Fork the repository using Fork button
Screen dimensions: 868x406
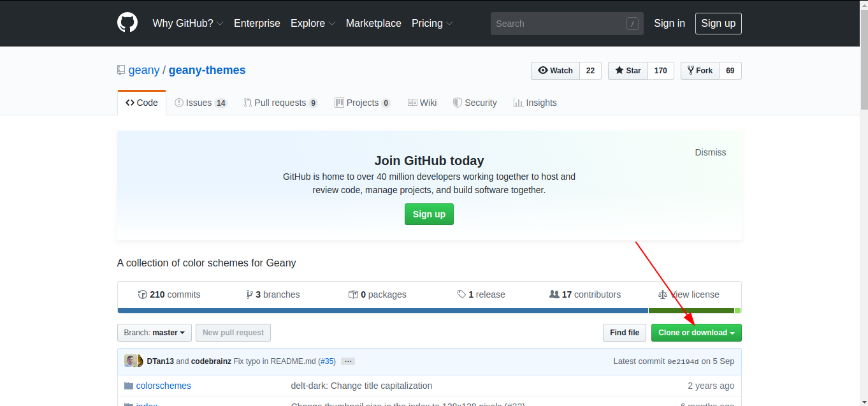(x=700, y=71)
